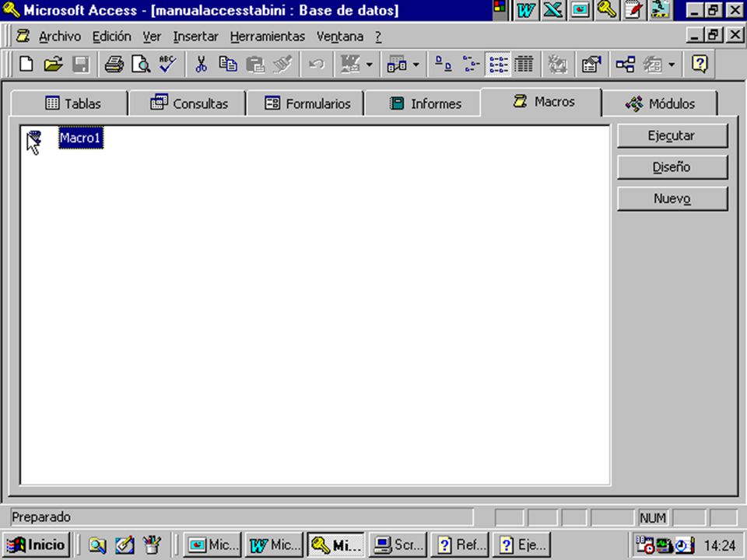Viewport: 747px width, 560px height.
Task: Open the ? help menu
Action: [378, 37]
